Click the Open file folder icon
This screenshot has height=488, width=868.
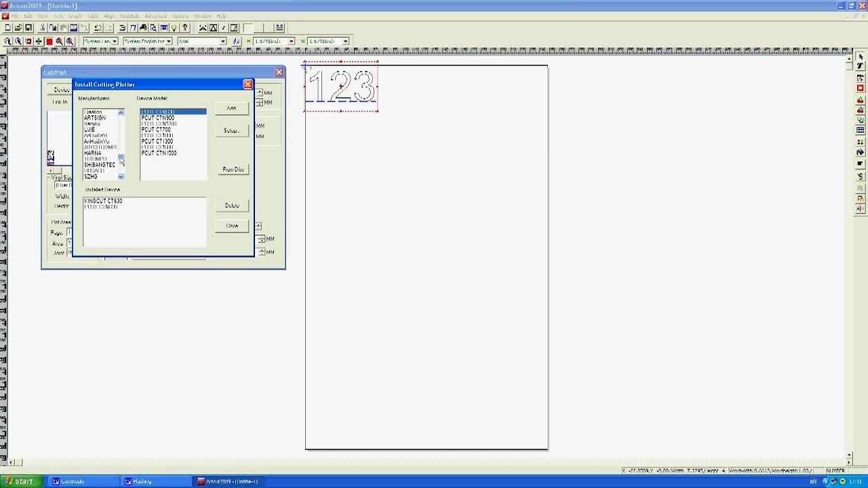click(x=18, y=28)
